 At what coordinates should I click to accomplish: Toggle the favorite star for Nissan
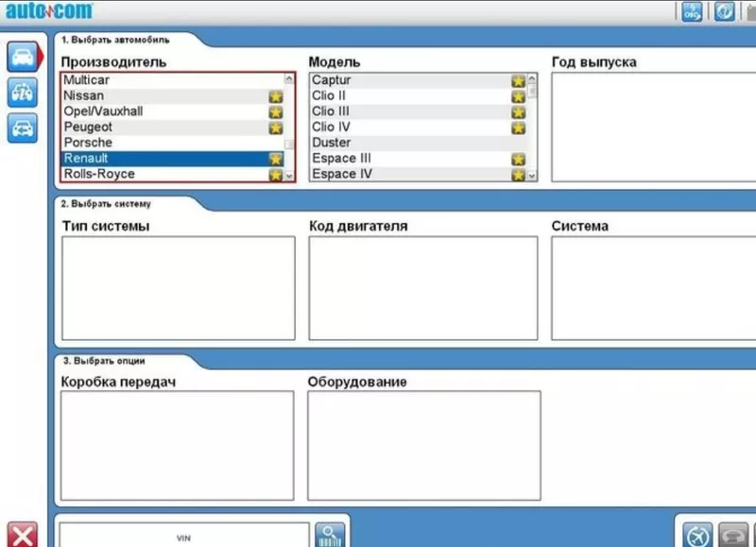[276, 96]
